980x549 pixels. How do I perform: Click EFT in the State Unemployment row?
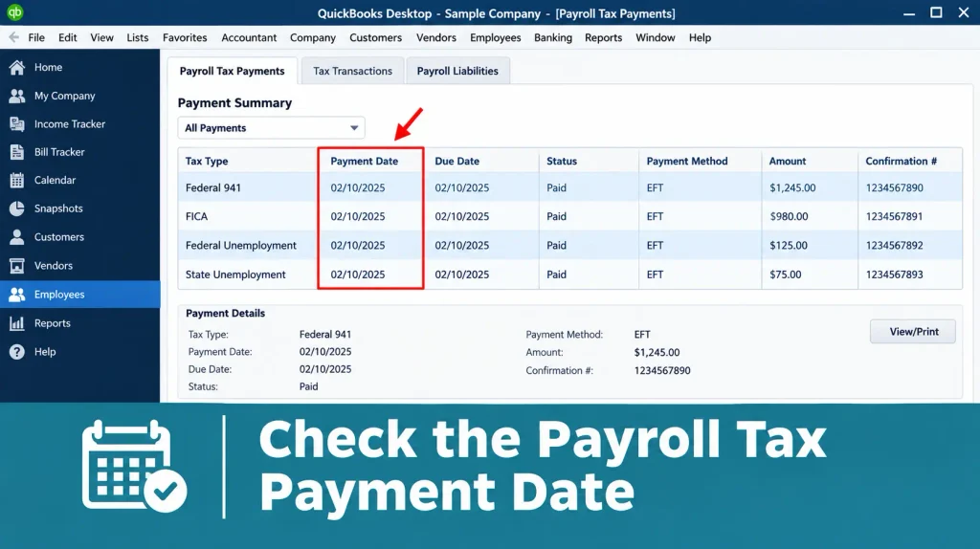coord(655,274)
